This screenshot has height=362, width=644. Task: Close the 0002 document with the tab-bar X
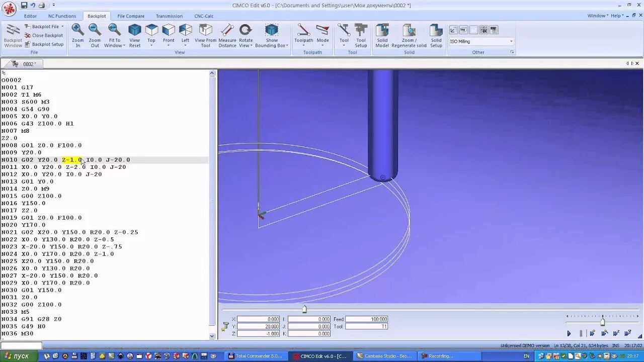tap(637, 63)
